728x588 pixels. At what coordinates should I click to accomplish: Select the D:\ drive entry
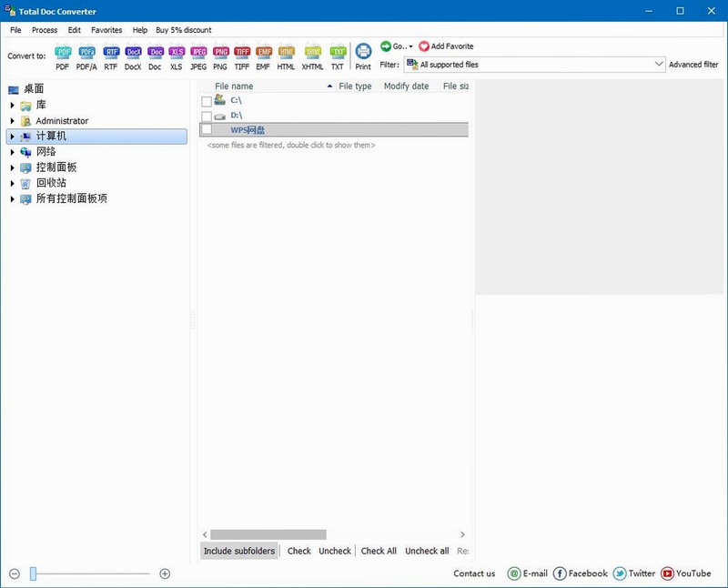click(x=237, y=116)
